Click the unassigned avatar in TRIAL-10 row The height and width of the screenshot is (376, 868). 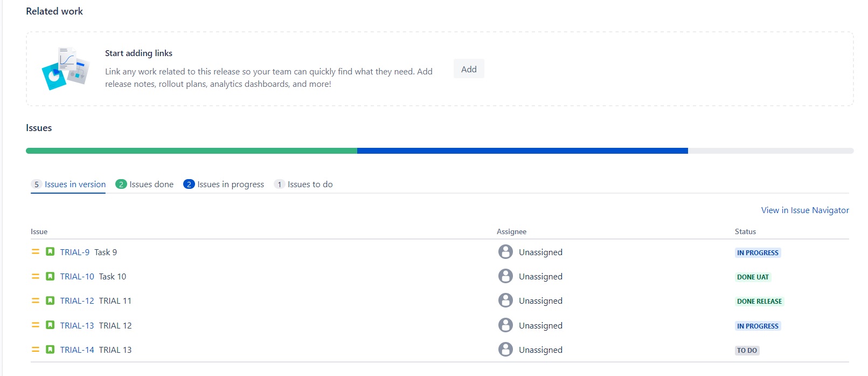click(x=505, y=276)
